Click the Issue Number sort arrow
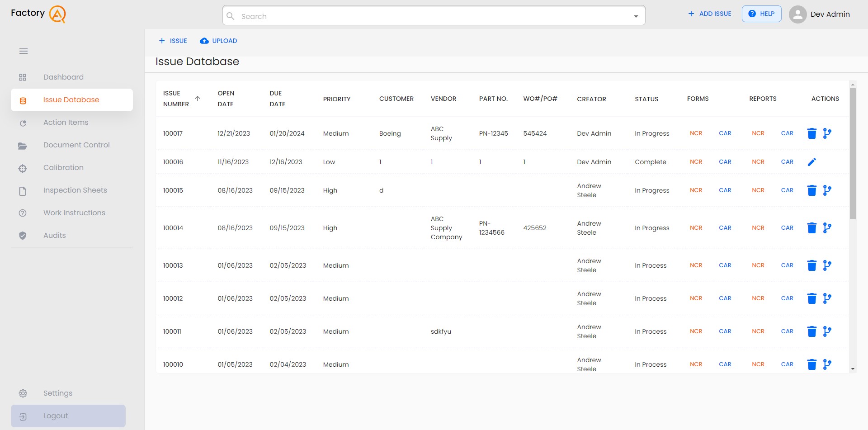This screenshot has height=430, width=868. coord(198,98)
